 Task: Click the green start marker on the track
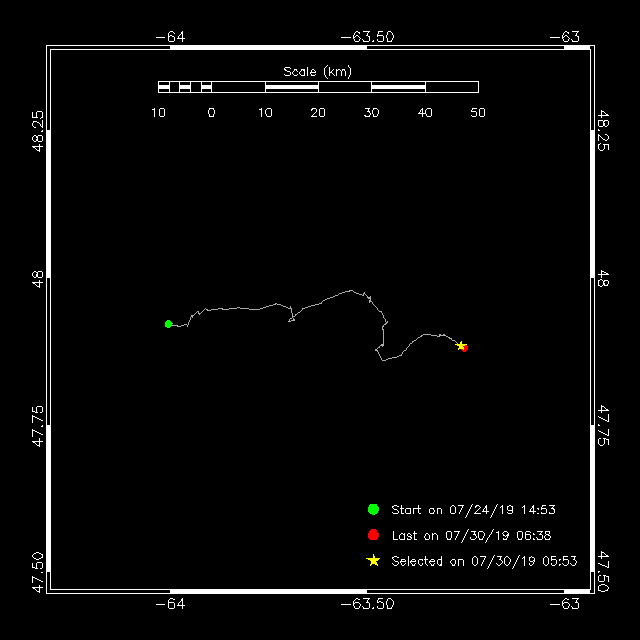coord(168,323)
